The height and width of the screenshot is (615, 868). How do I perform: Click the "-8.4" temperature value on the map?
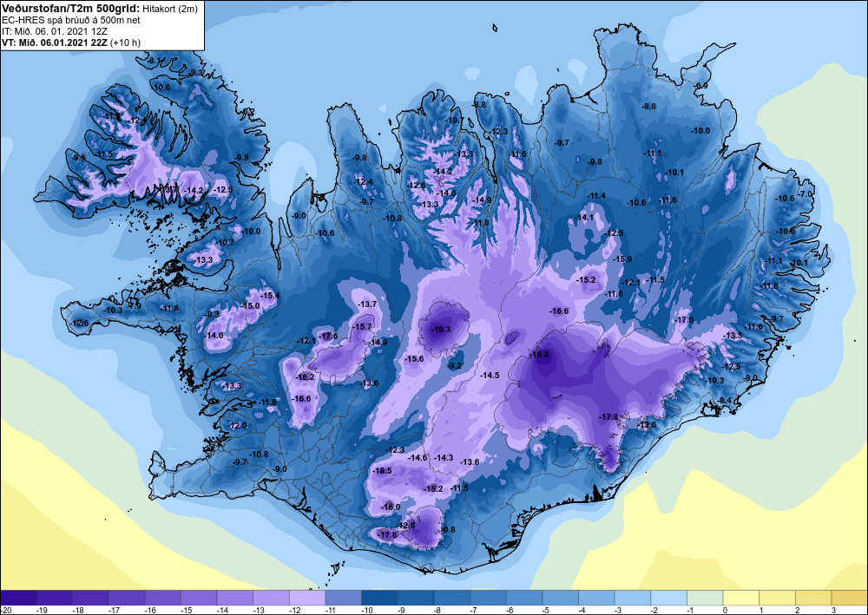click(725, 401)
